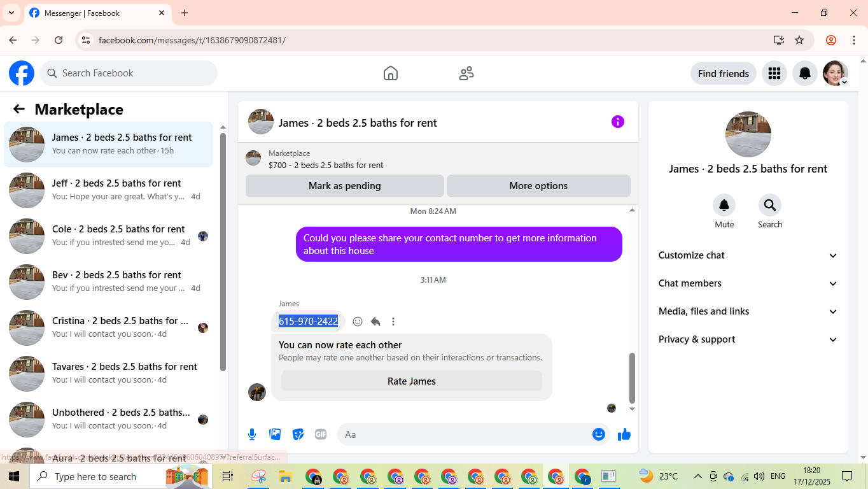Focus the Search Facebook field

coord(129,73)
